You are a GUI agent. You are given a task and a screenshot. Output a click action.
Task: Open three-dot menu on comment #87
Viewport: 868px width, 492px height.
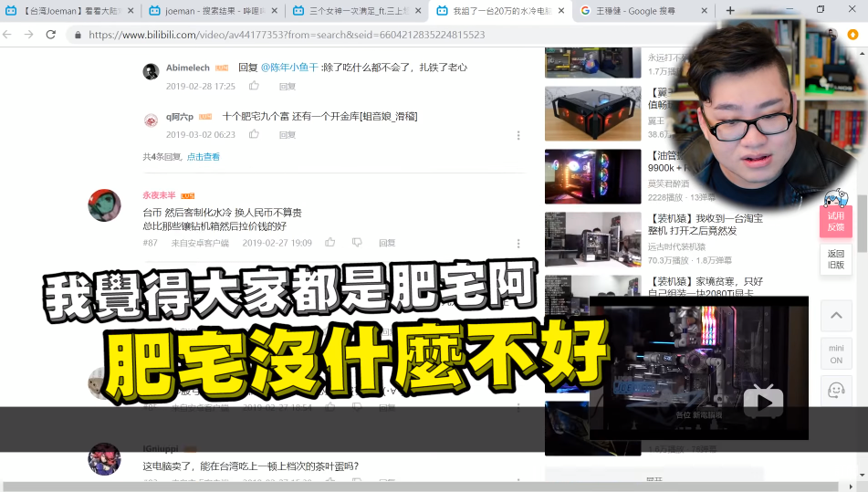pyautogui.click(x=518, y=244)
